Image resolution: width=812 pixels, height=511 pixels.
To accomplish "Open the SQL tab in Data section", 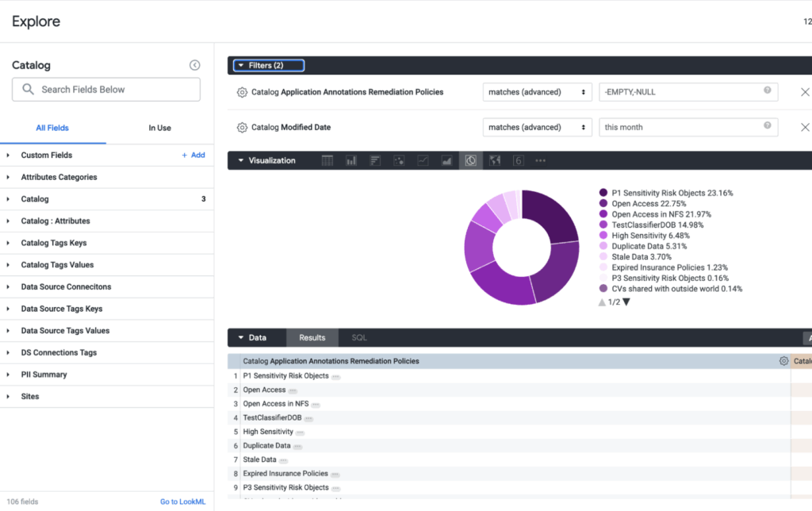I will (x=358, y=338).
